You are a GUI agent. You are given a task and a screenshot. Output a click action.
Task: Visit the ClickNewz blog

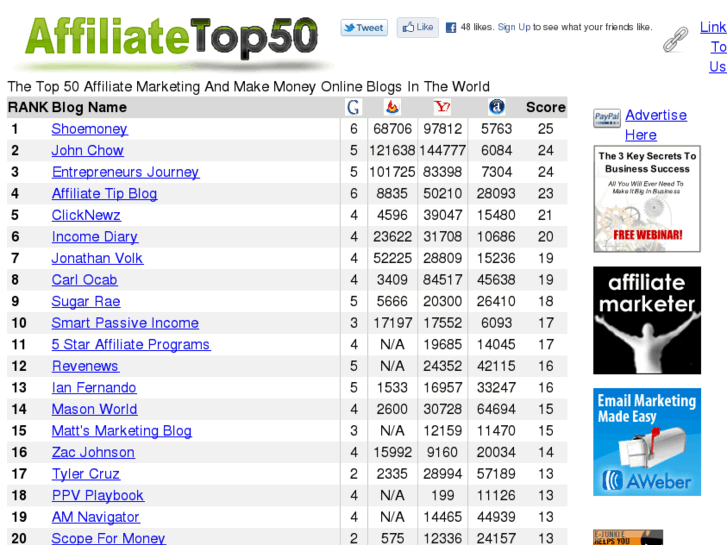pos(86,215)
